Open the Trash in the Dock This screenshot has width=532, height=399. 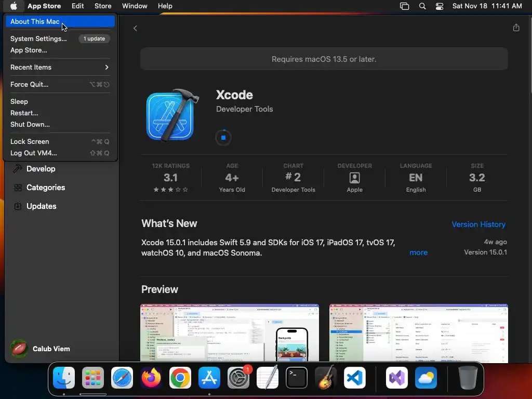click(x=468, y=378)
